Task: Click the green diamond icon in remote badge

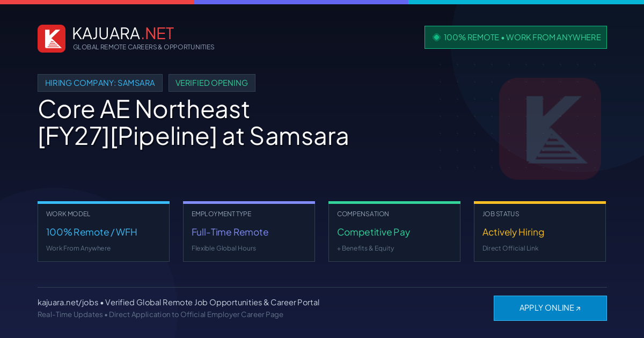Action: (x=436, y=37)
